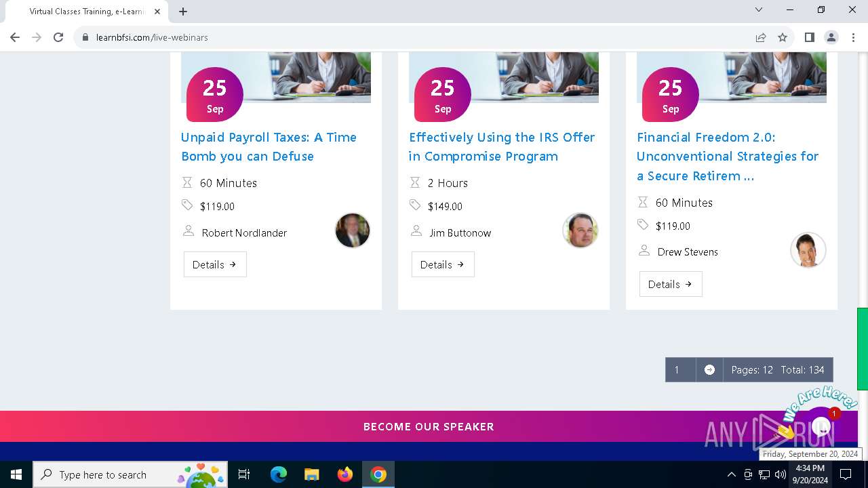Screen dimensions: 868x488
Task: Toggle the browser side panel
Action: tap(809, 37)
